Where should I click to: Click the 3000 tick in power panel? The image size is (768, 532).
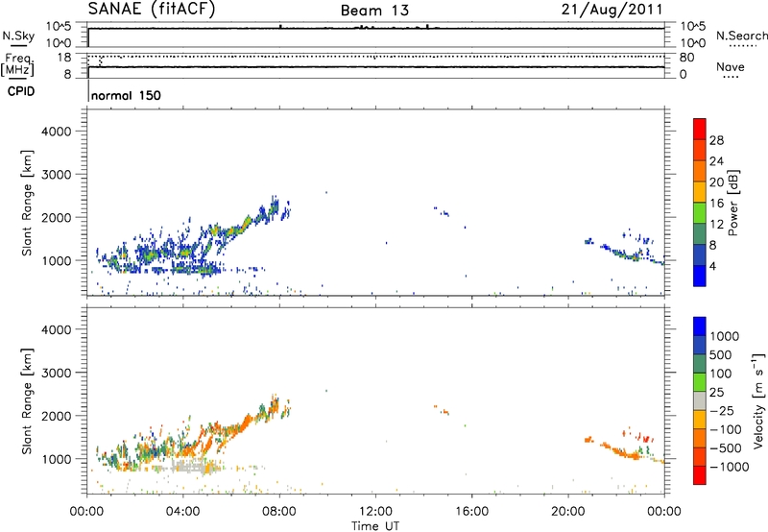click(x=57, y=175)
